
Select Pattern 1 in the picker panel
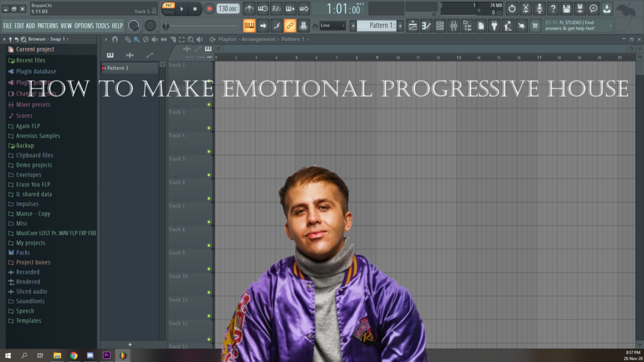(129, 68)
